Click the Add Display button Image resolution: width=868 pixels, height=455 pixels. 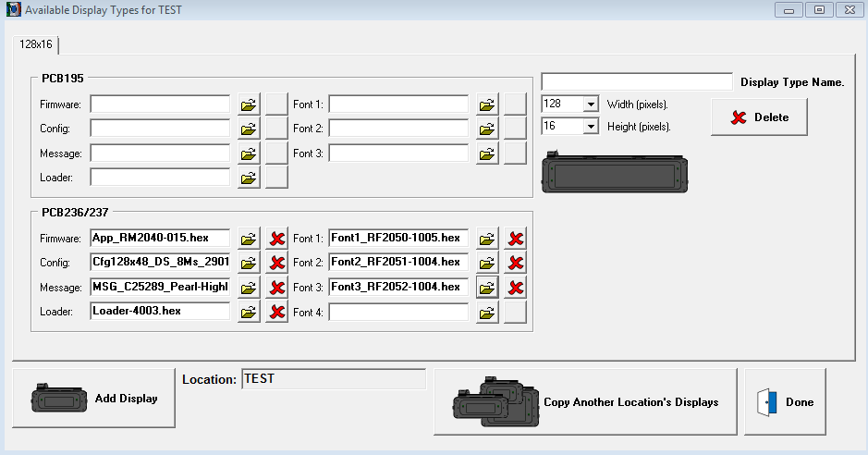(93, 399)
